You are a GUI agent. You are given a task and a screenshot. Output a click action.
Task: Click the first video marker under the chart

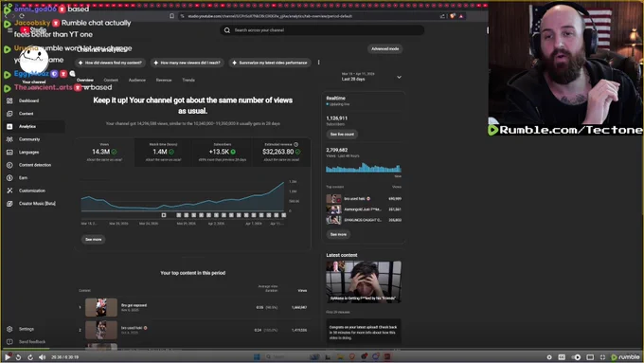(x=164, y=215)
